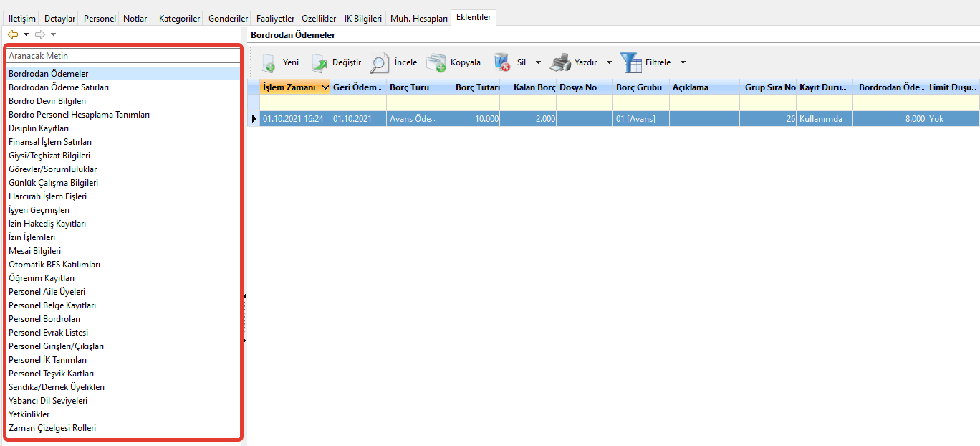
Task: Select Personel Bordroları in the list
Action: [x=44, y=319]
